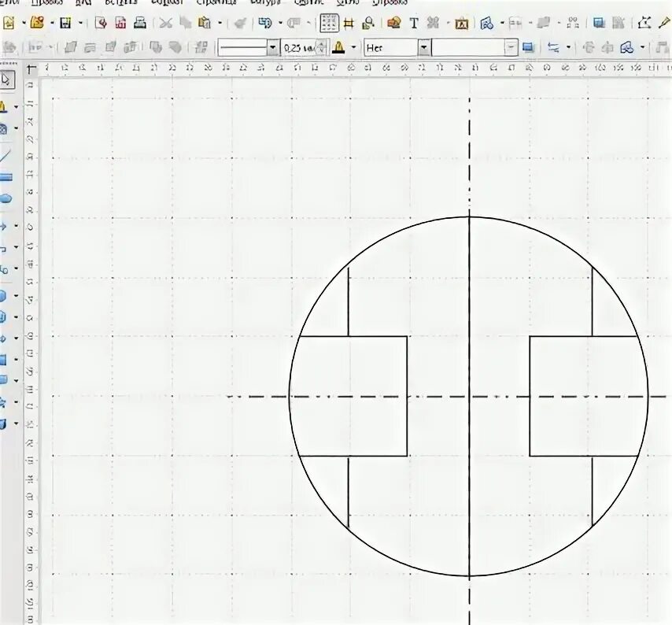Select the Stars and banners shape tool
Viewport: 672px width, 625px height.
coord(4,402)
